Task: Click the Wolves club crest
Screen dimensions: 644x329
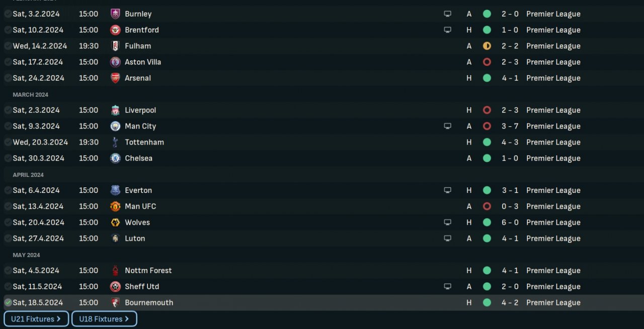Action: 115,223
